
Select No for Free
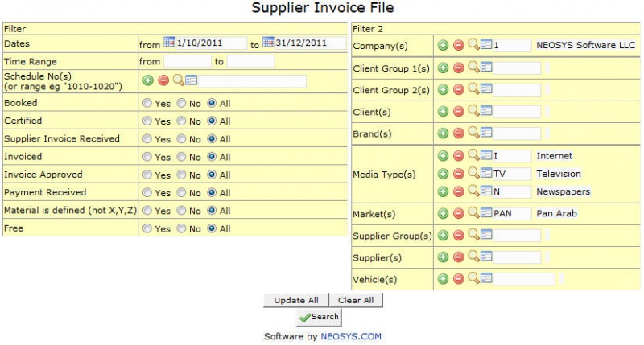click(182, 228)
